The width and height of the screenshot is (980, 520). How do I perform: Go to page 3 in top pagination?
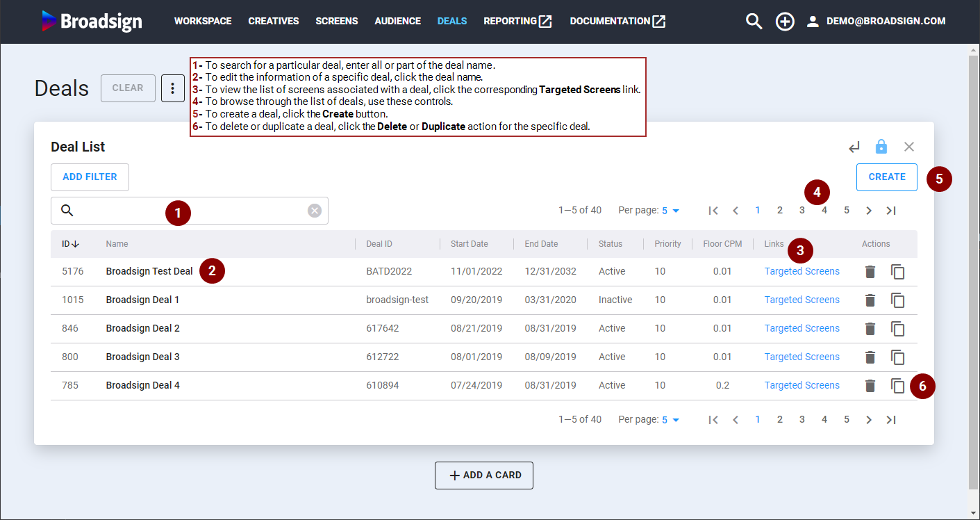click(x=802, y=211)
